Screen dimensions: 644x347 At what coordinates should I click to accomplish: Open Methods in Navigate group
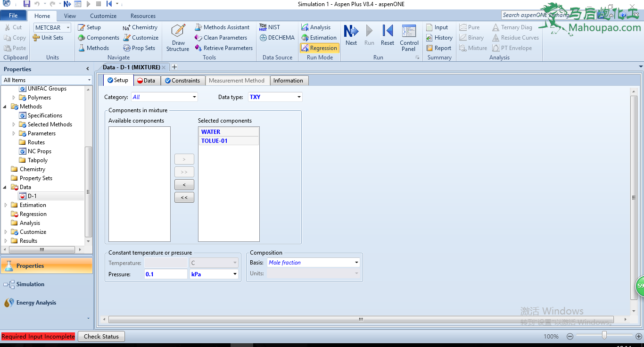click(93, 48)
